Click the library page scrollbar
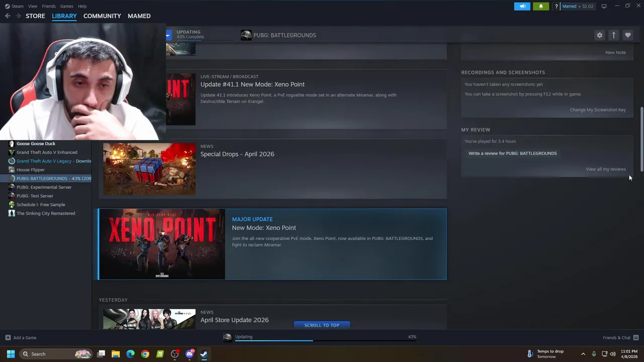 click(x=641, y=139)
